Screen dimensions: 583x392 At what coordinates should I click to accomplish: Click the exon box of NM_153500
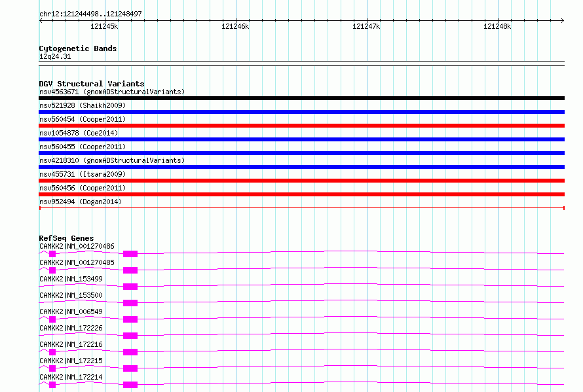coord(130,303)
